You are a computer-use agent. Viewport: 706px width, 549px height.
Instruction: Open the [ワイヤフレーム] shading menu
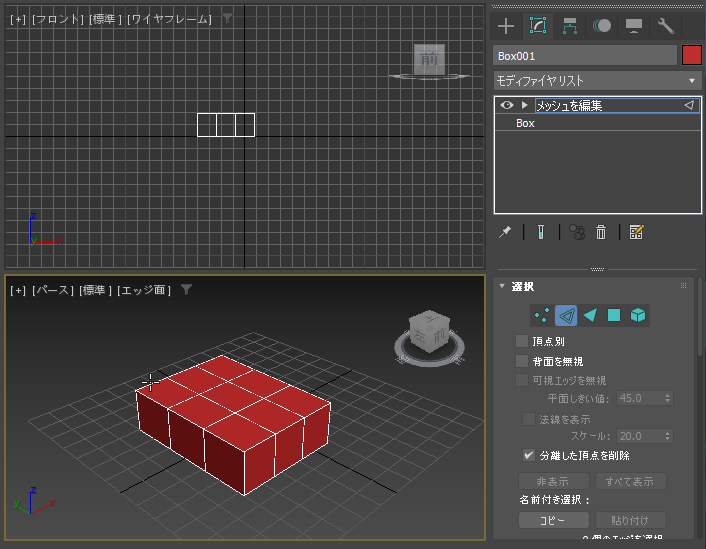point(169,19)
